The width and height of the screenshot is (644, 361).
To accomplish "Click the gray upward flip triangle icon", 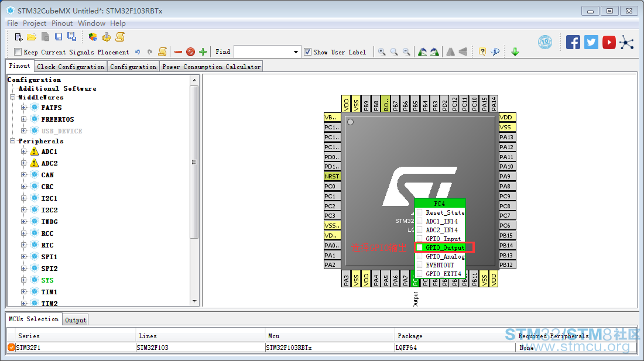I will pyautogui.click(x=451, y=51).
